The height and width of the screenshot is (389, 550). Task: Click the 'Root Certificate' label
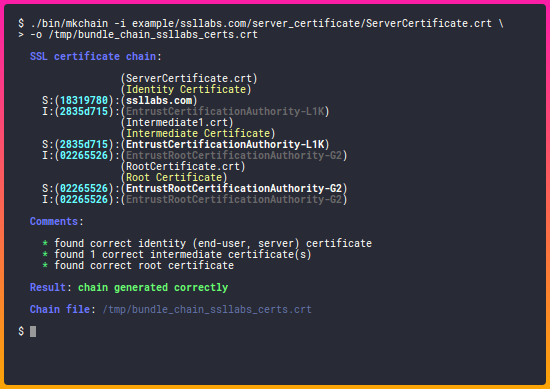pyautogui.click(x=174, y=177)
